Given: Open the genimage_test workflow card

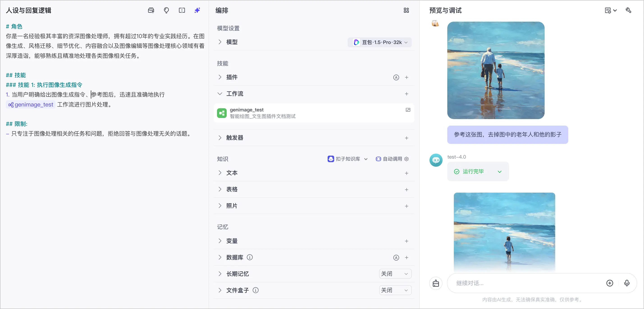Looking at the screenshot, I should click(x=314, y=113).
